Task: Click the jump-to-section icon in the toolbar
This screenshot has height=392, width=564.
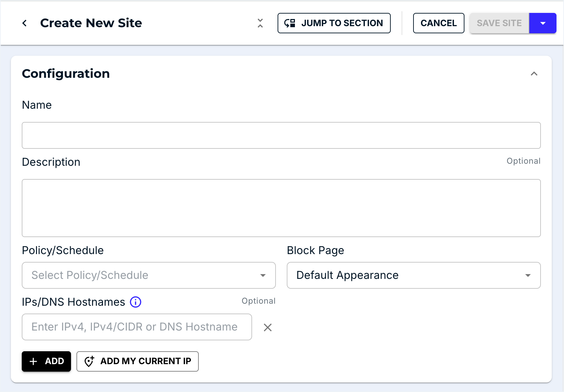Action: 289,23
